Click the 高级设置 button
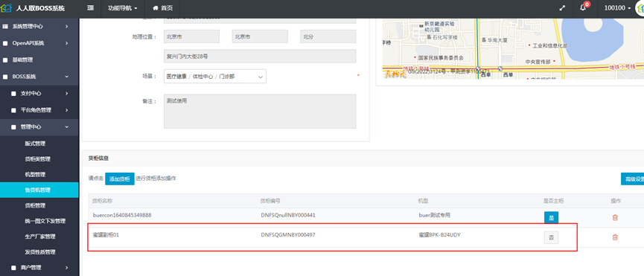Image resolution: width=644 pixels, height=276 pixels. tap(633, 179)
